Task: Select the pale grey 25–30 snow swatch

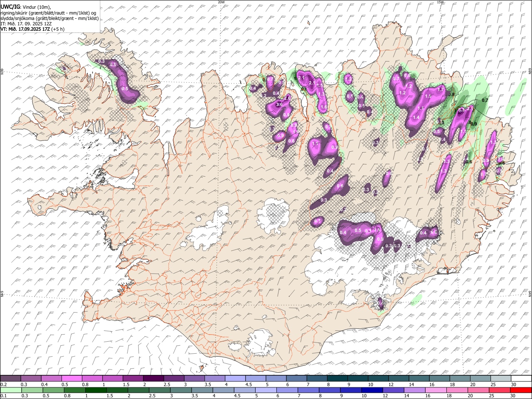Action: pos(500,379)
